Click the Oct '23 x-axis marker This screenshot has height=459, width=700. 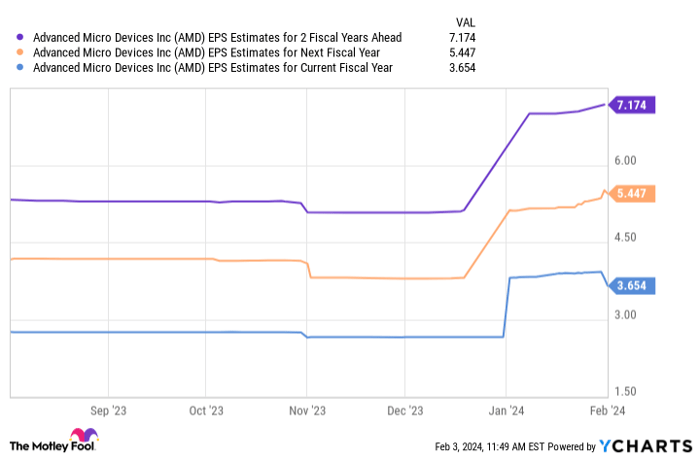[x=206, y=409]
